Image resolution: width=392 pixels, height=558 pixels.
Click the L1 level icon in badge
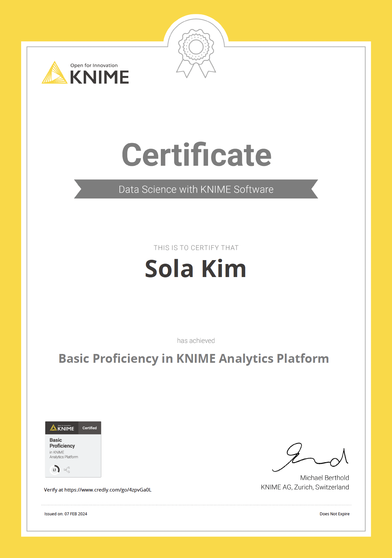coord(55,470)
